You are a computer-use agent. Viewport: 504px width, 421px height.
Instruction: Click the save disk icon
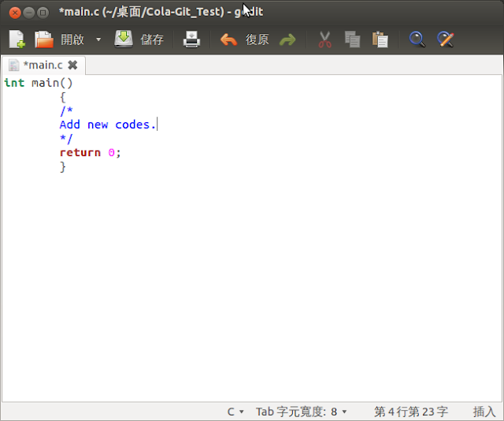pyautogui.click(x=124, y=39)
